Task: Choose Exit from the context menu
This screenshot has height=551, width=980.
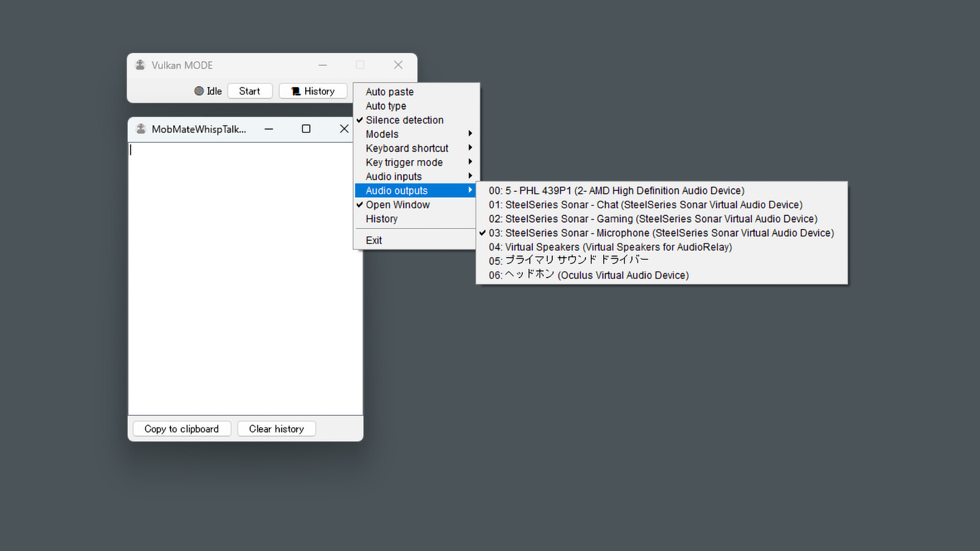Action: pyautogui.click(x=374, y=240)
